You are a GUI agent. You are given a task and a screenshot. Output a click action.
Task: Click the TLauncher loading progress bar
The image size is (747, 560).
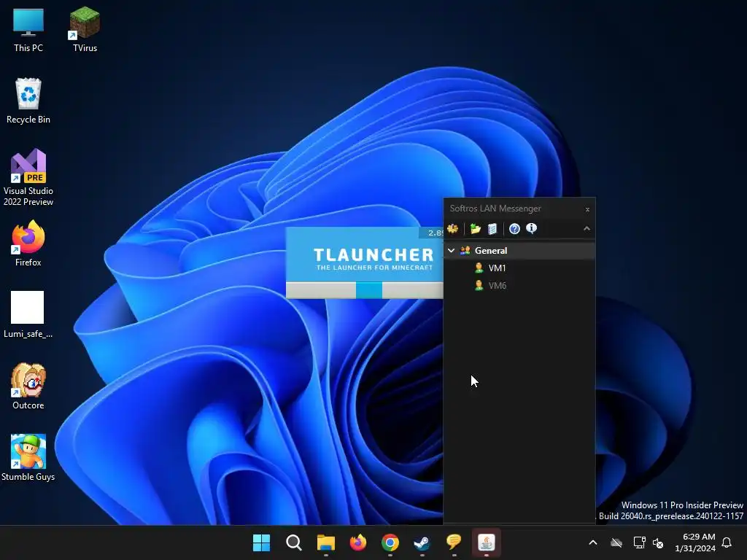pyautogui.click(x=365, y=290)
